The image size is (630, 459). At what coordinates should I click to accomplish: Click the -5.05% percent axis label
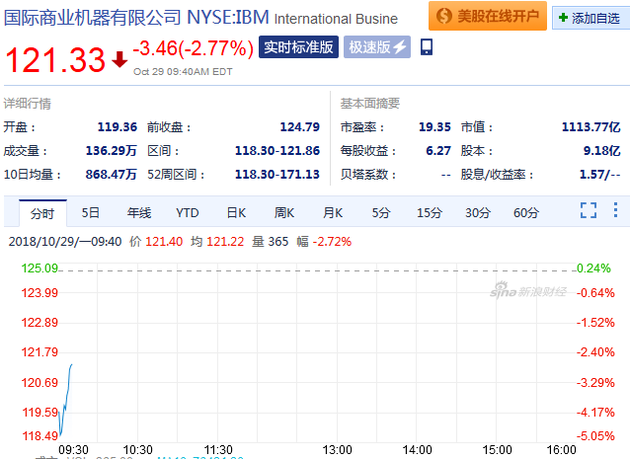tap(595, 436)
